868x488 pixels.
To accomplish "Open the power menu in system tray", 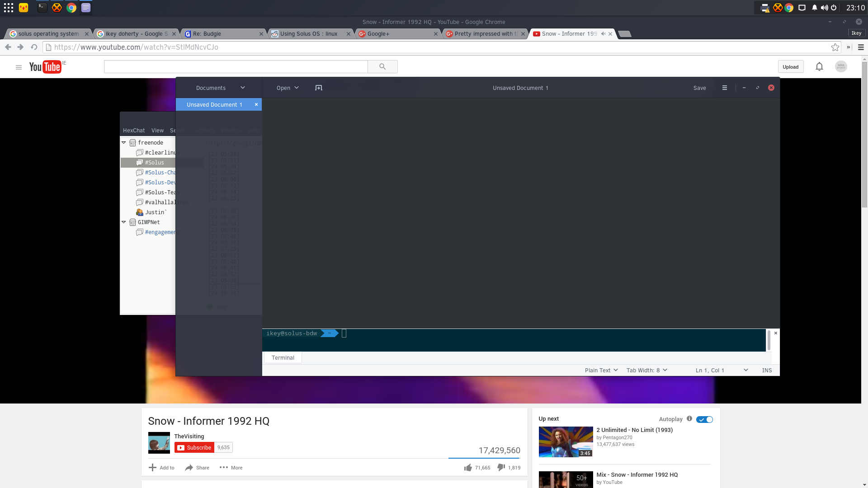I will tap(834, 8).
